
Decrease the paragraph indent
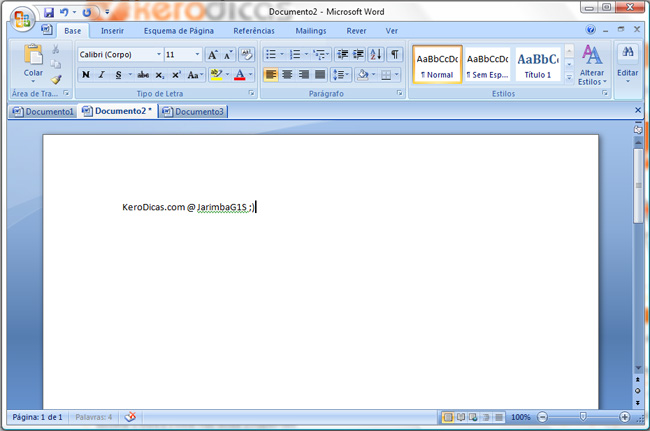342,54
